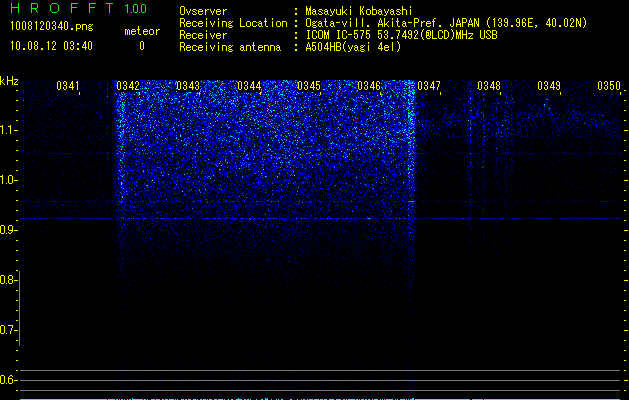
Task: Click the name Masayuki Kobayashi
Action: click(359, 11)
